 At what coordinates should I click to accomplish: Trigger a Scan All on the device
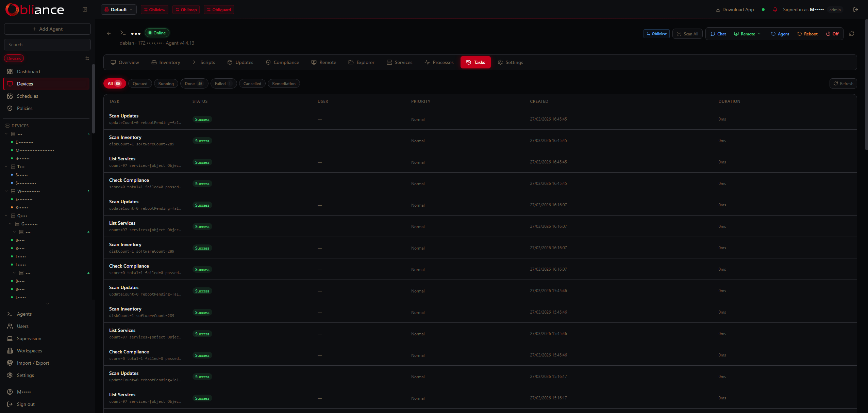click(688, 34)
